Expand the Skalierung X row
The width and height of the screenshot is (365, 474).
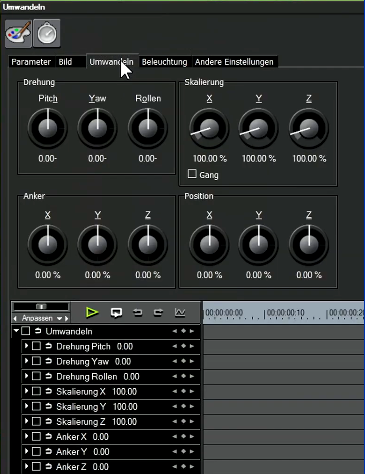(x=26, y=391)
